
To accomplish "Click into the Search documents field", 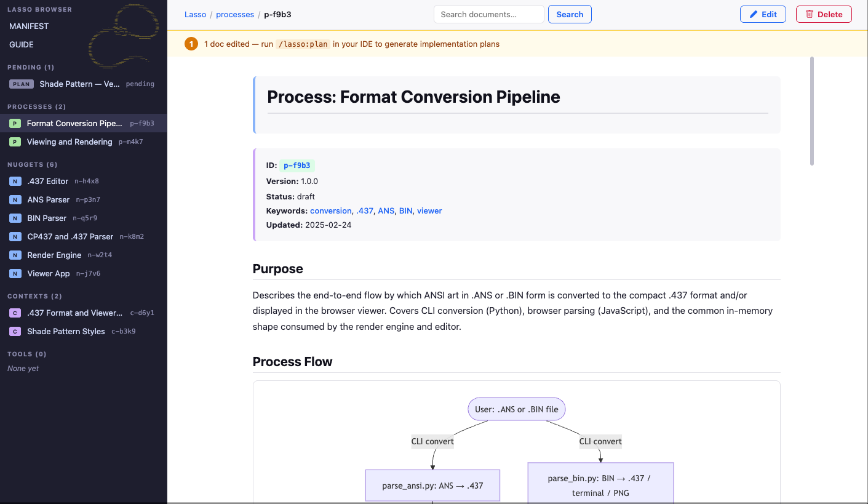I will click(488, 14).
